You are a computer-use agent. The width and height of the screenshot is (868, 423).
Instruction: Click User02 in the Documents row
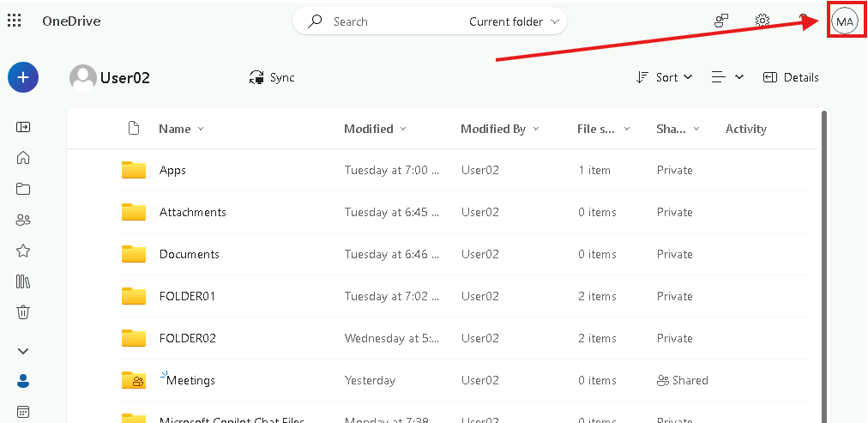(x=480, y=254)
